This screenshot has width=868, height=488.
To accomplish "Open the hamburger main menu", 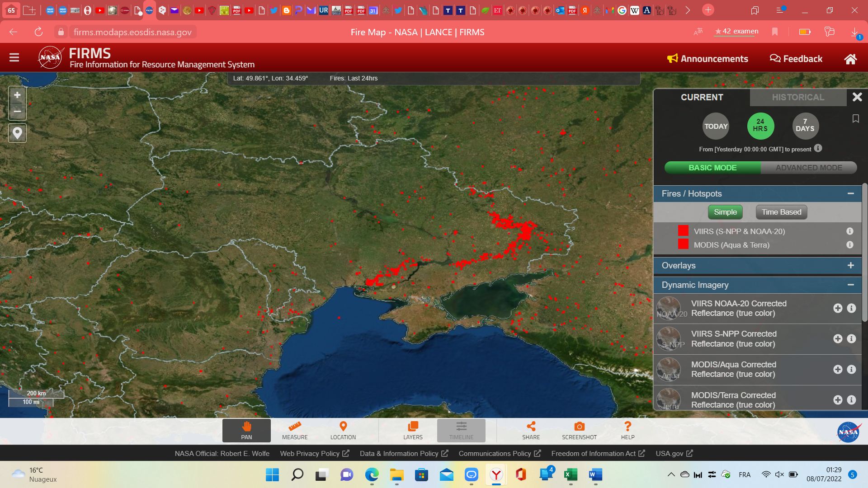I will [x=14, y=58].
